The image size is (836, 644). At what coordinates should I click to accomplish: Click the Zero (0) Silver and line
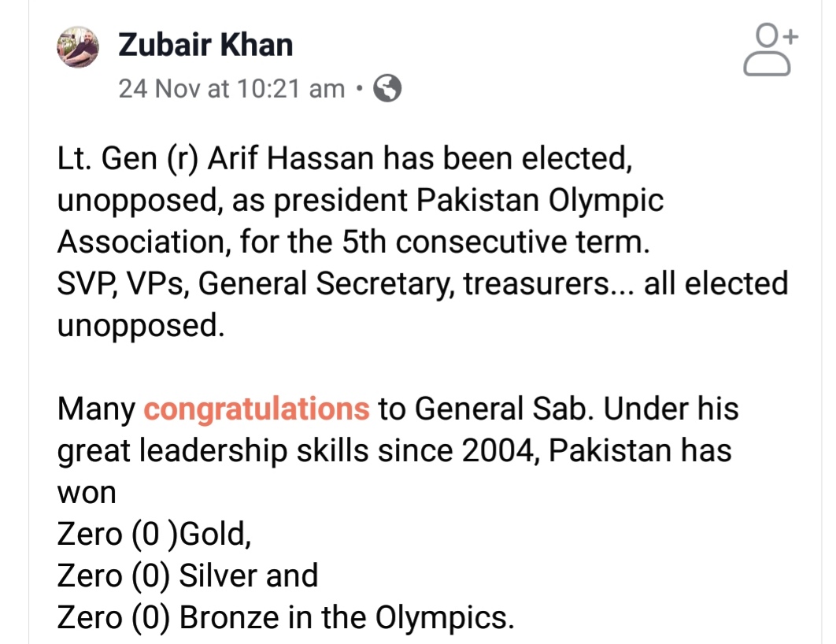pos(187,576)
